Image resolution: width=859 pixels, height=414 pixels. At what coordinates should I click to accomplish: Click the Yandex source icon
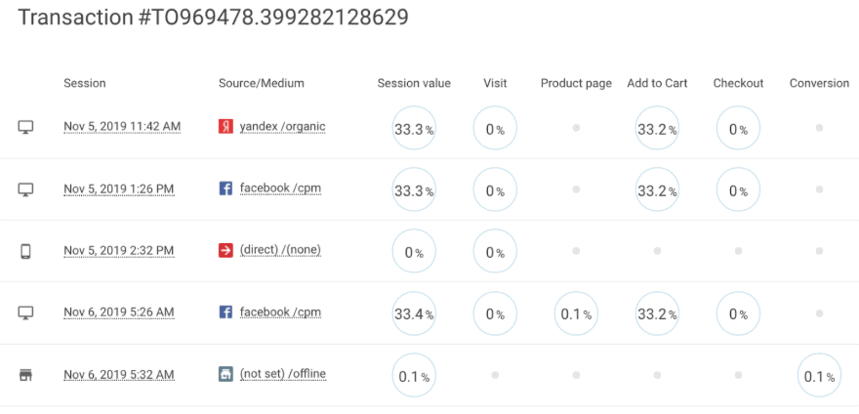pyautogui.click(x=226, y=127)
